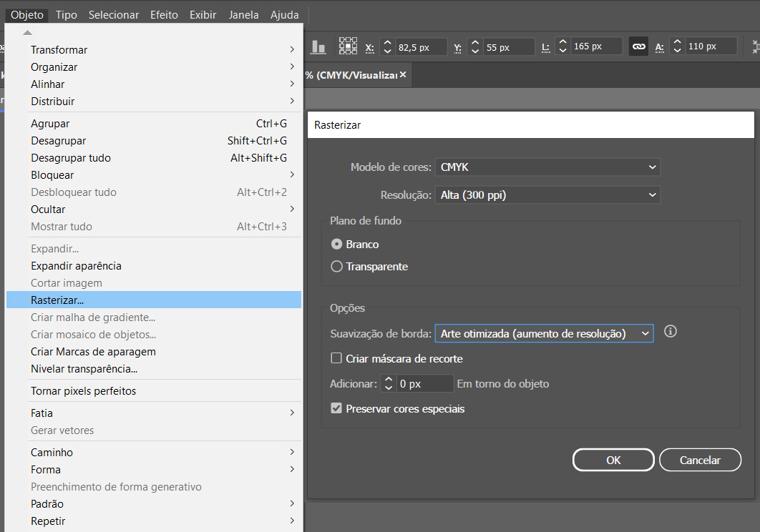760x532 pixels.
Task: Click the width (L) value field
Action: click(x=595, y=47)
